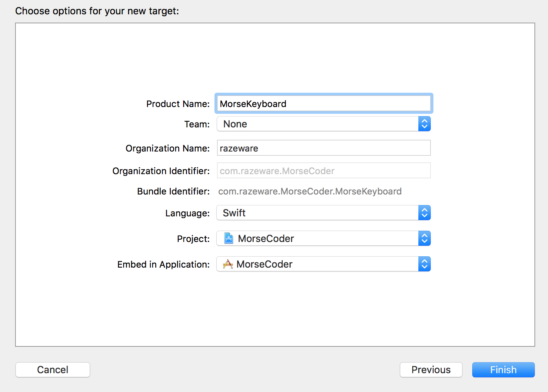Cancel the new target creation

[52, 370]
